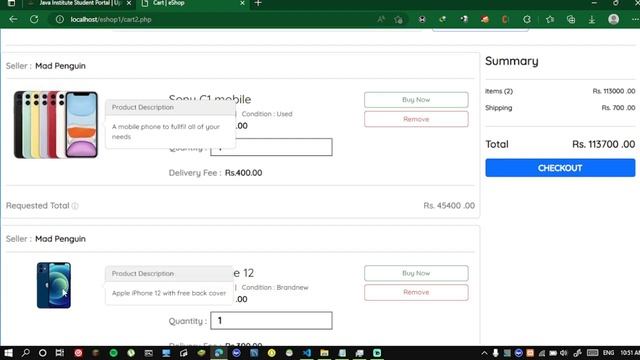Screen dimensions: 640x360
Task: View site information for localhost
Action: [x=60, y=19]
